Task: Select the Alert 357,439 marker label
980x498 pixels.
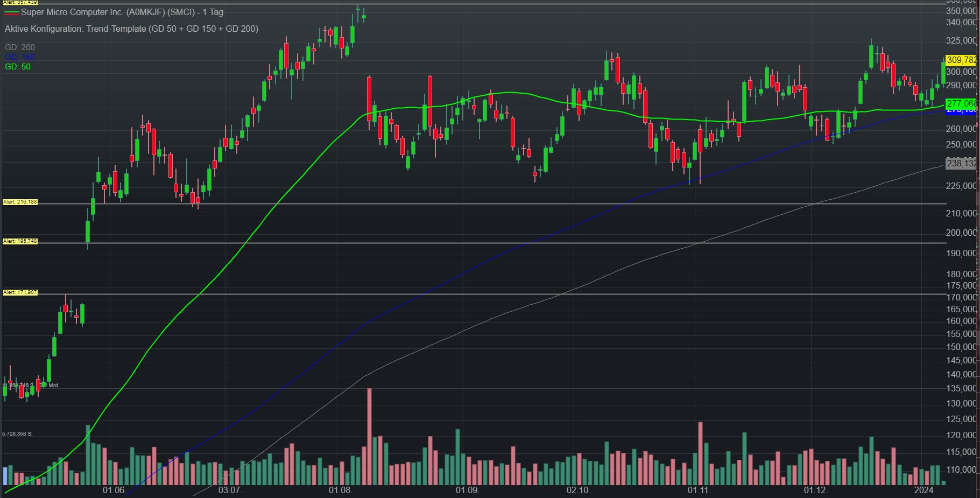Action: click(19, 3)
